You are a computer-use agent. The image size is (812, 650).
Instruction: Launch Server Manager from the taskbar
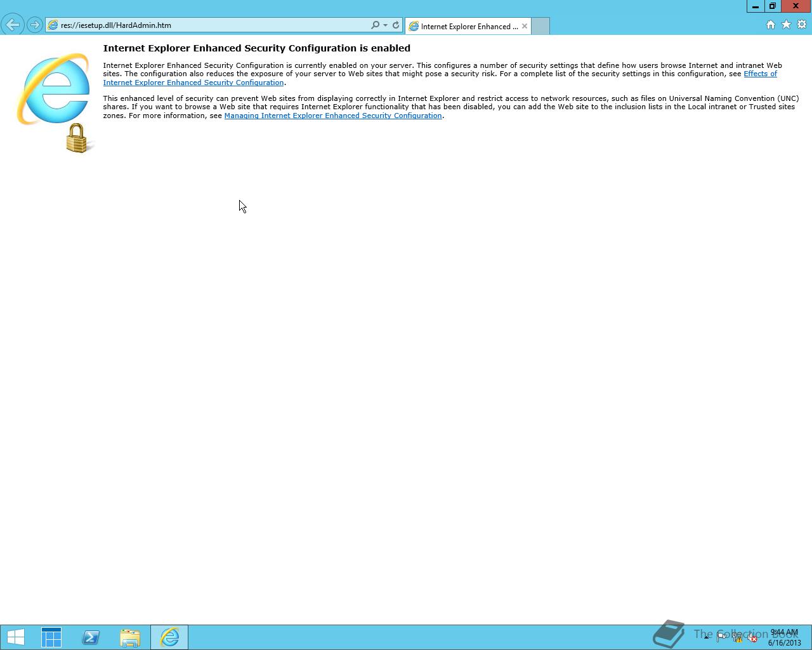pos(51,637)
